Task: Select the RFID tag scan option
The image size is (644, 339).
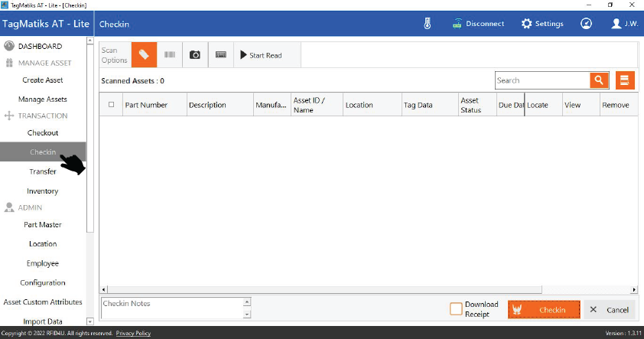Action: pos(144,55)
